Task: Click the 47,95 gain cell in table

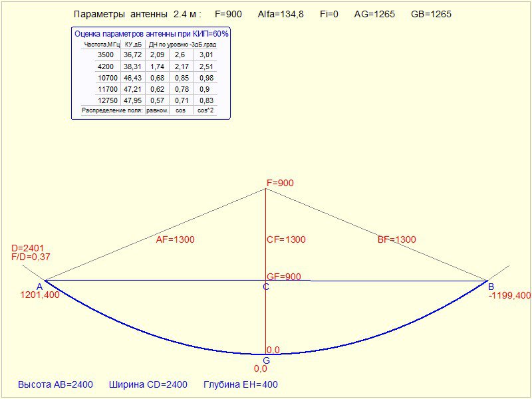Action: (x=132, y=100)
